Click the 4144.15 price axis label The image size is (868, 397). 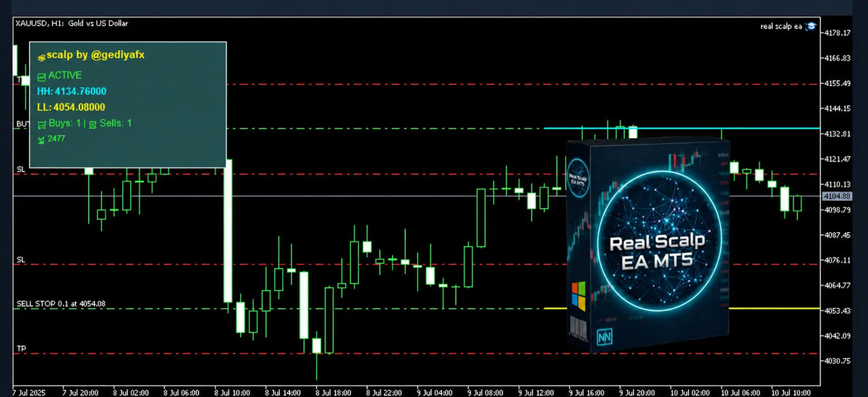837,109
